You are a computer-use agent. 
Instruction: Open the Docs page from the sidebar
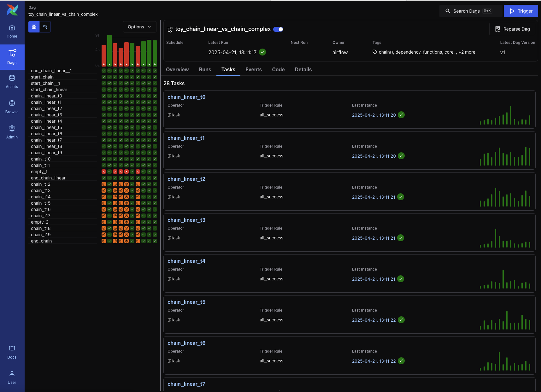tap(12, 352)
